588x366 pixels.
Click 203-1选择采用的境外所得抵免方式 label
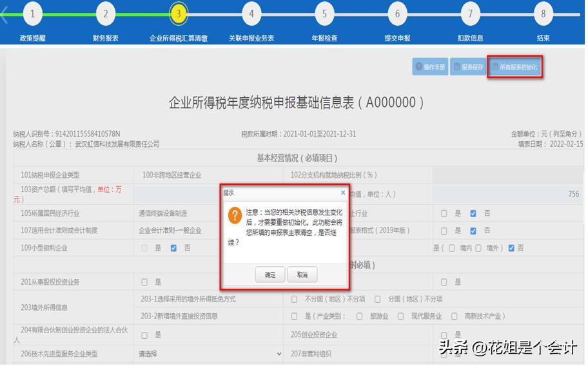pos(188,299)
